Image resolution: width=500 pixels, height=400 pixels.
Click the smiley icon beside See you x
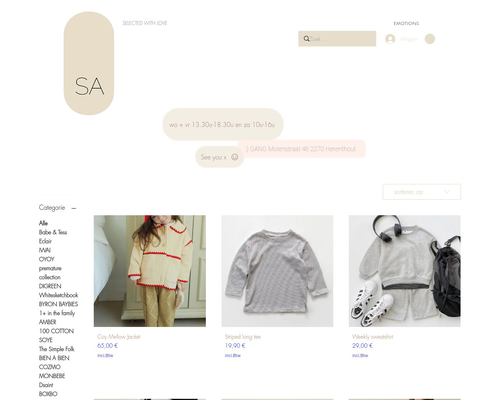coord(235,157)
